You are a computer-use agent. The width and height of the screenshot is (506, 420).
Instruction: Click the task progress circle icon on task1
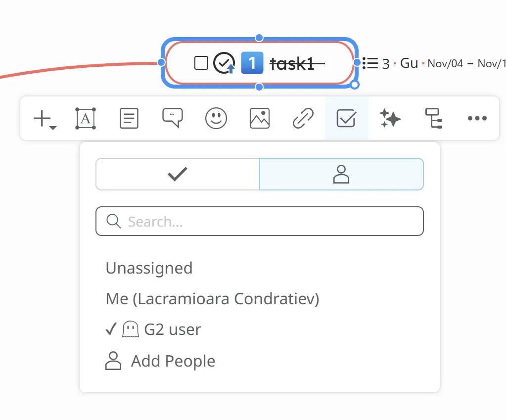point(224,63)
